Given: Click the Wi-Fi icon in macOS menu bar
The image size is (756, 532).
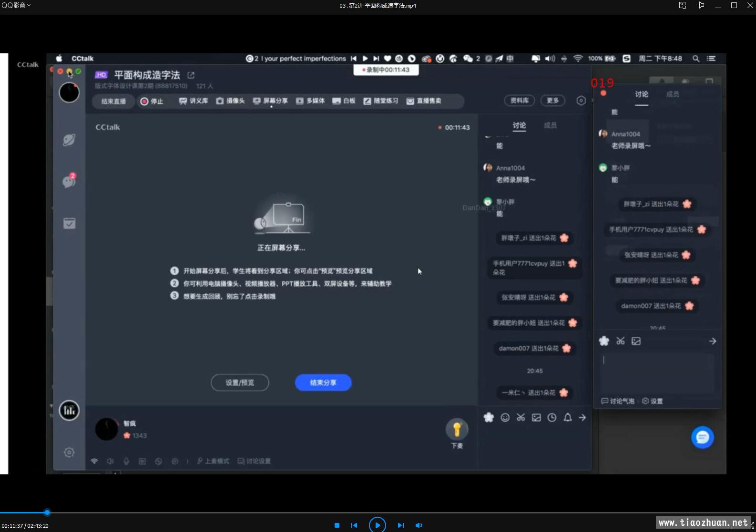Looking at the screenshot, I should tap(578, 59).
